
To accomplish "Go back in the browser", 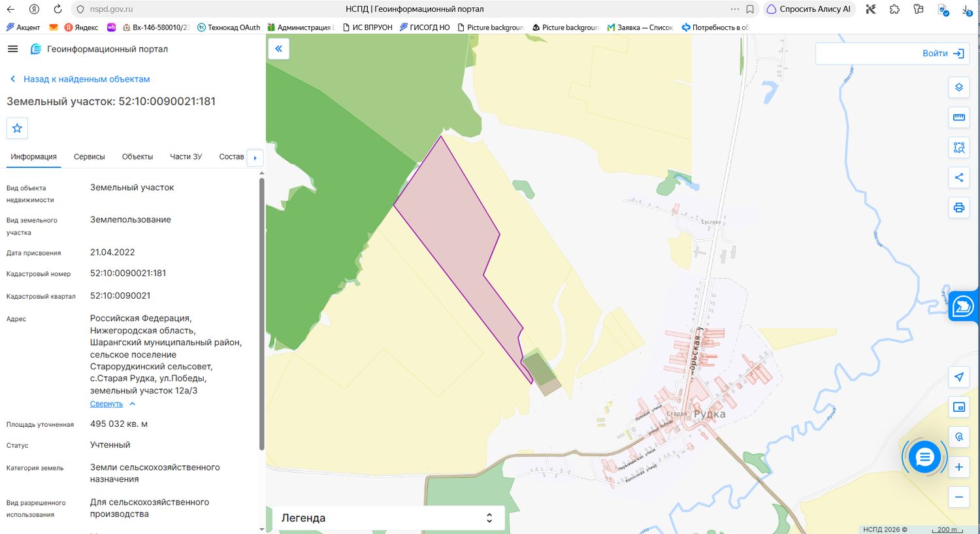I will pos(10,9).
